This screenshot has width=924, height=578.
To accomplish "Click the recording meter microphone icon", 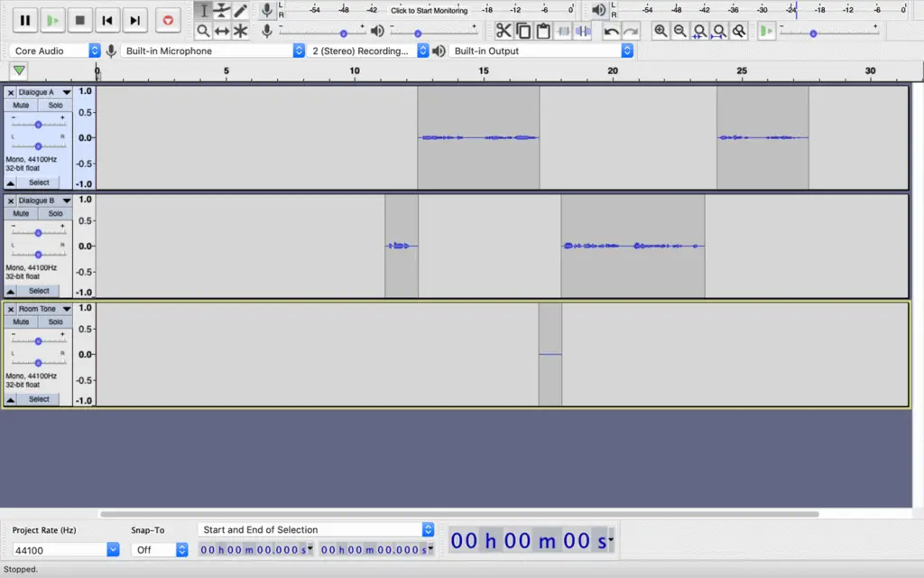I will (x=267, y=10).
